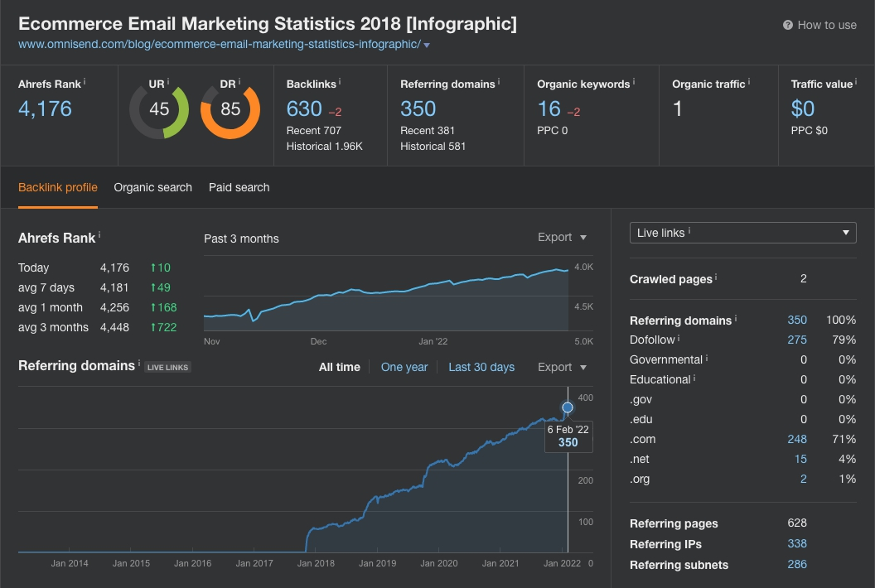
Task: Click the 6 Feb '22 chart data point
Action: click(x=568, y=407)
